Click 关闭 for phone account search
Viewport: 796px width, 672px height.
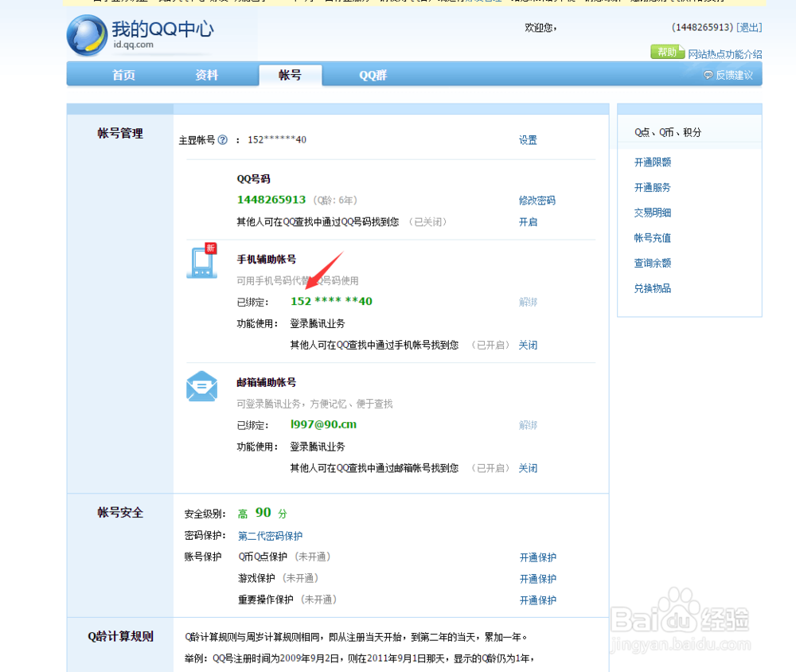coord(528,346)
